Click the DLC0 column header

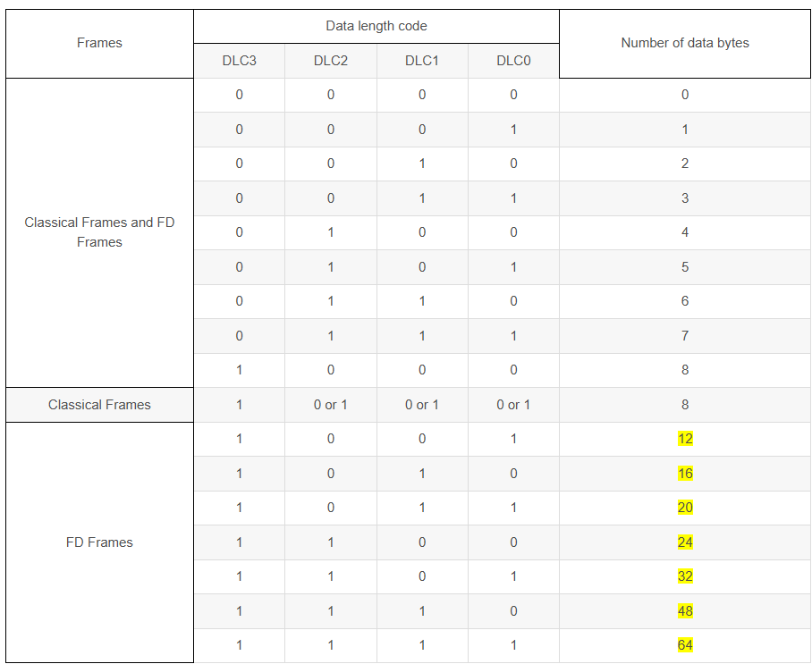(513, 61)
